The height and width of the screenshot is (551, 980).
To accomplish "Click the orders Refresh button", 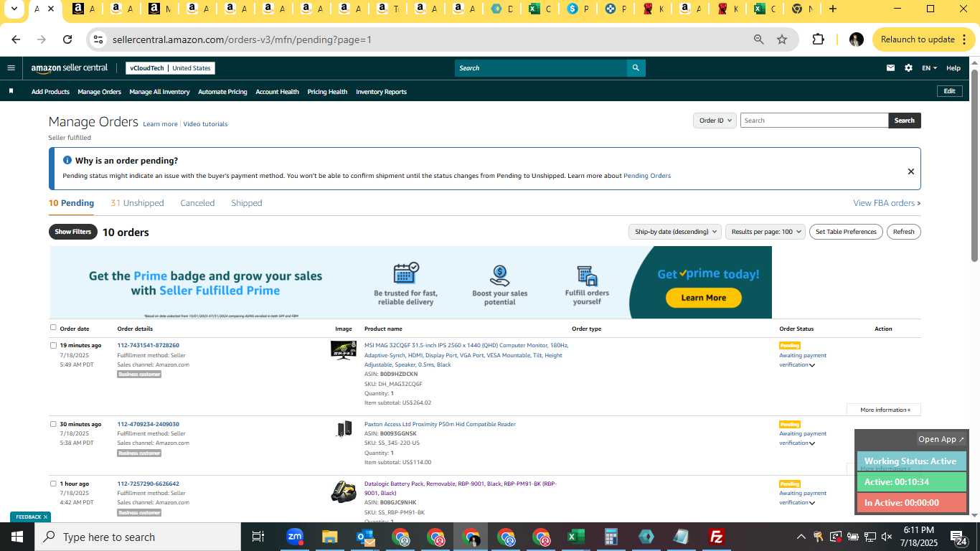I will (x=903, y=232).
